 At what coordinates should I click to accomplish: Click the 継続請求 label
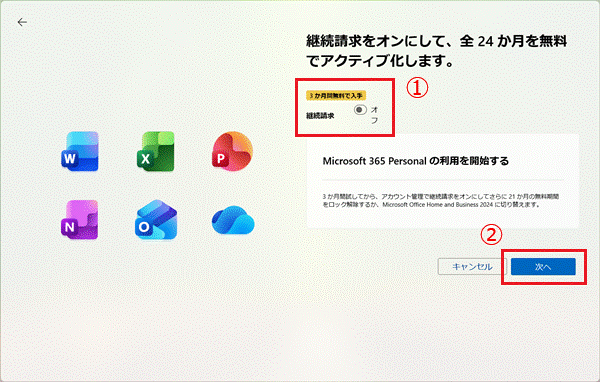click(320, 116)
